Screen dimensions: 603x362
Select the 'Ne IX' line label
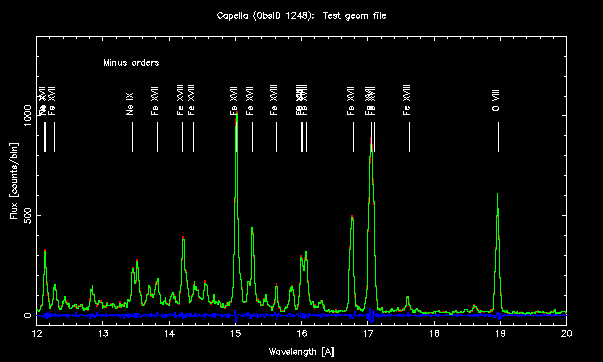(130, 103)
